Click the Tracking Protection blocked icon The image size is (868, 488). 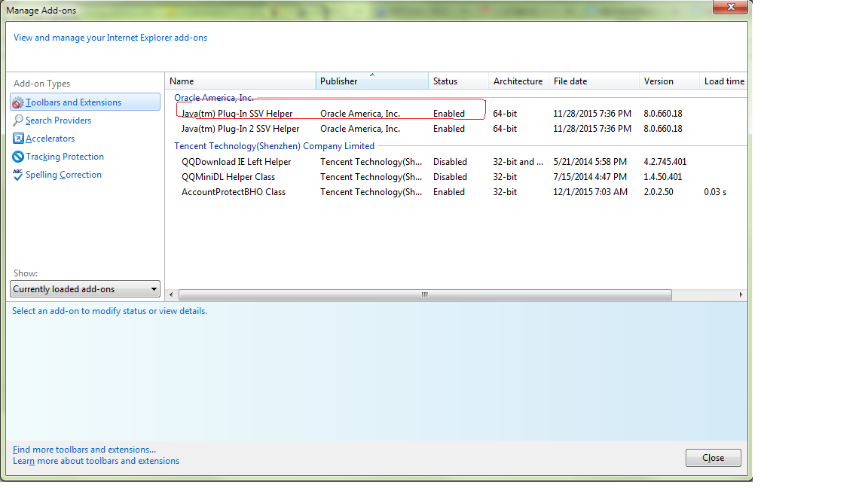[x=18, y=157]
